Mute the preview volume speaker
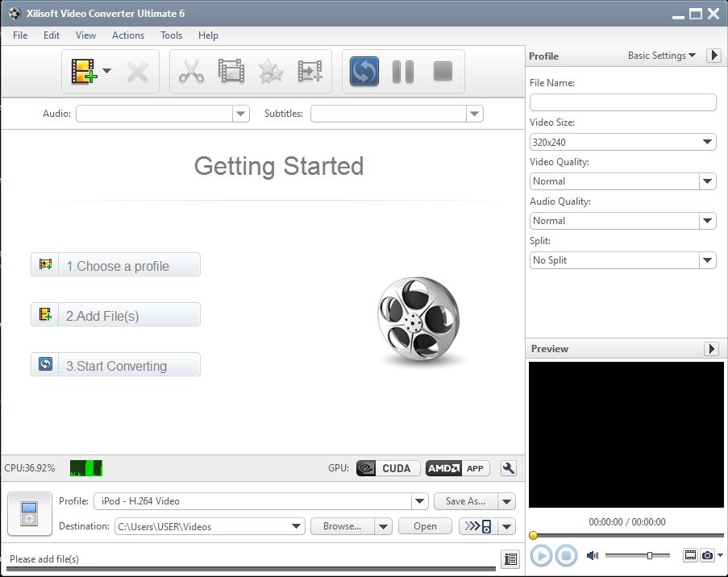 593,555
